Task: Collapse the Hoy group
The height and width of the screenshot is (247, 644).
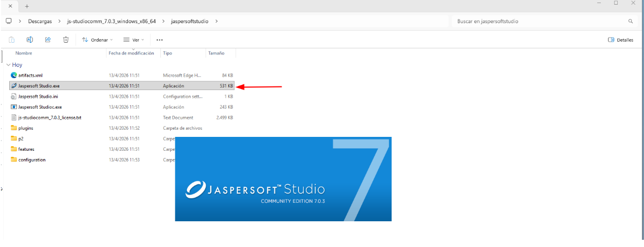Action: 8,65
